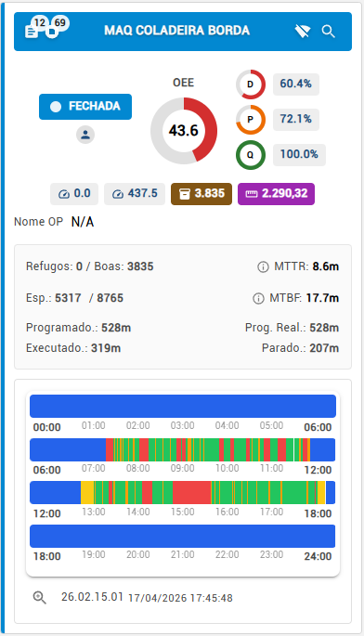Open the files icon with badge 69

coord(52,32)
